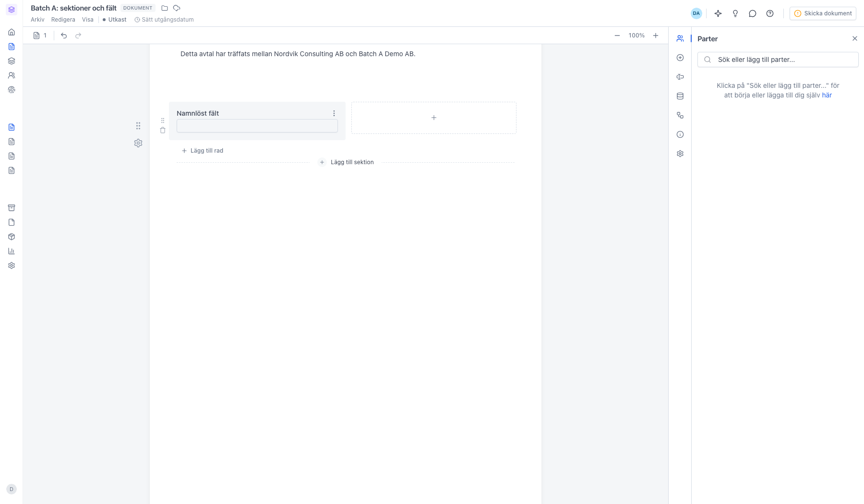Open the database fields icon in right rail

(x=680, y=96)
